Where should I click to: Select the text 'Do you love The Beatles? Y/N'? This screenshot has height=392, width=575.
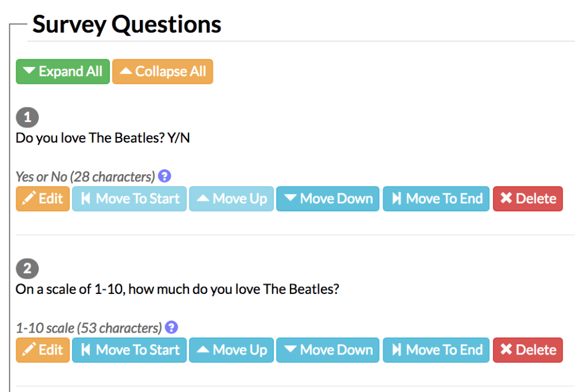coord(103,138)
